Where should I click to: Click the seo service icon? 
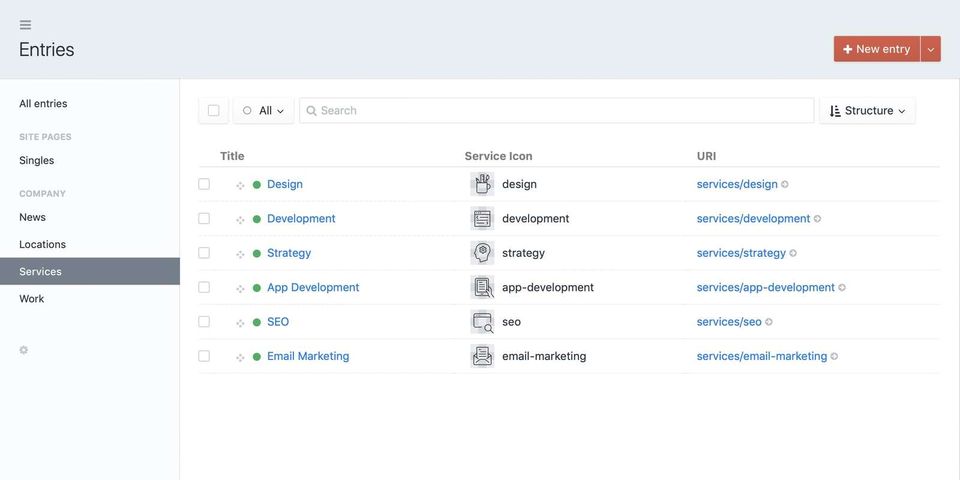482,321
